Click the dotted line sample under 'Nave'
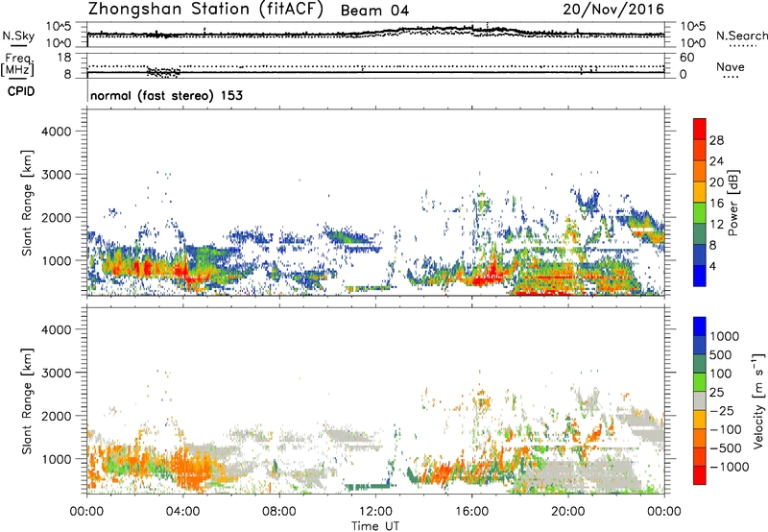 coord(731,77)
